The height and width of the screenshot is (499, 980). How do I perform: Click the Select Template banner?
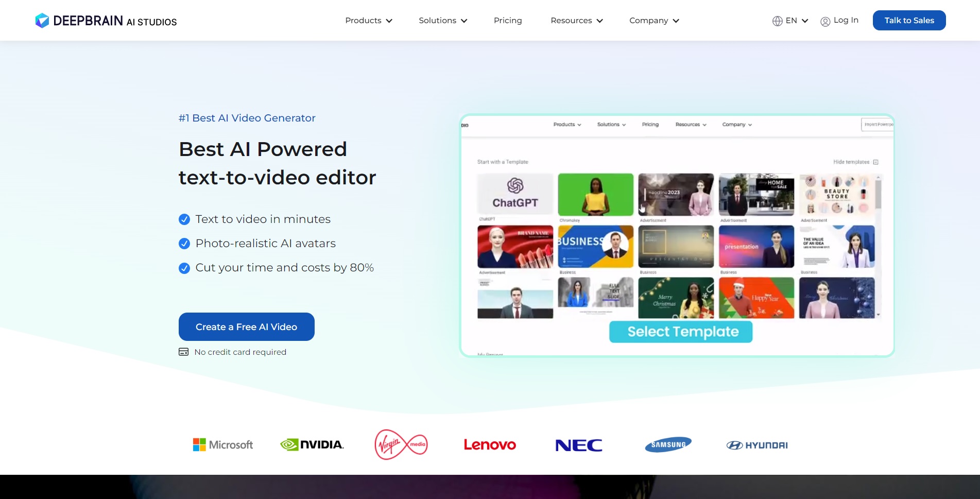[x=681, y=332]
